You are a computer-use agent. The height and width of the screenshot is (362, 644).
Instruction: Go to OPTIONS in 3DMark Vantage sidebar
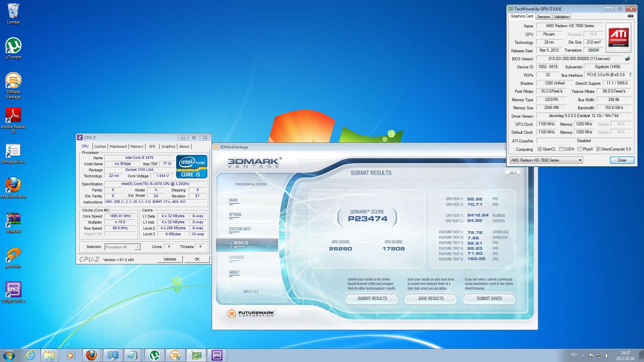point(235,215)
